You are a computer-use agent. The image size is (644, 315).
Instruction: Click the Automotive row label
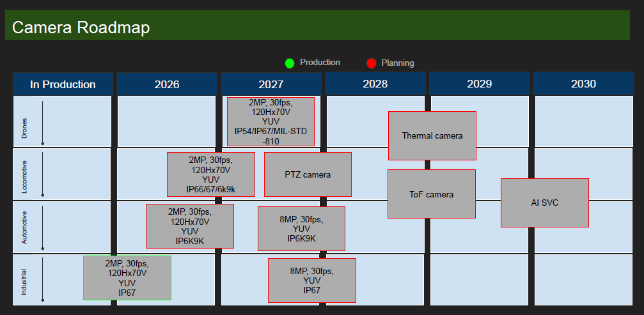click(24, 227)
